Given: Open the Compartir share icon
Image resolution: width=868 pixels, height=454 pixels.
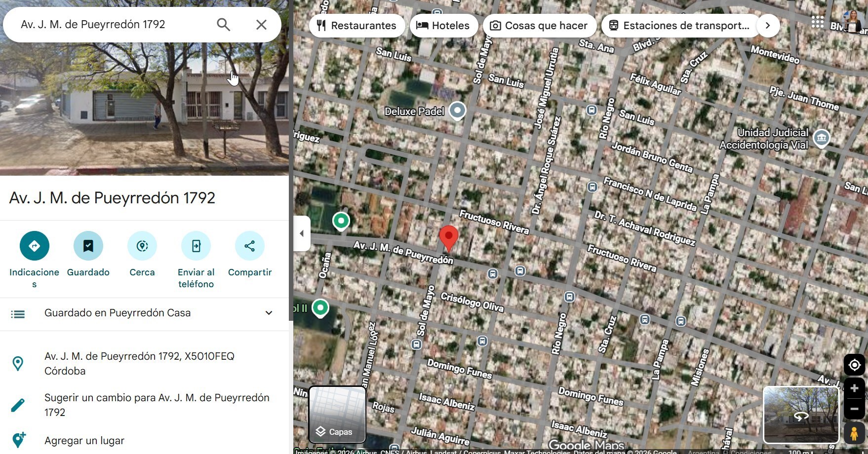Looking at the screenshot, I should (250, 246).
